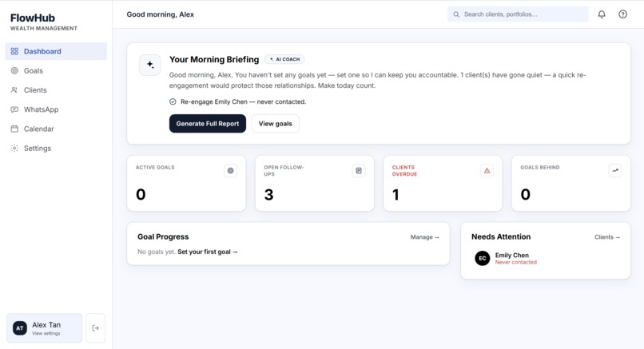Open the Settings menu item
The width and height of the screenshot is (644, 349).
[x=56, y=149]
